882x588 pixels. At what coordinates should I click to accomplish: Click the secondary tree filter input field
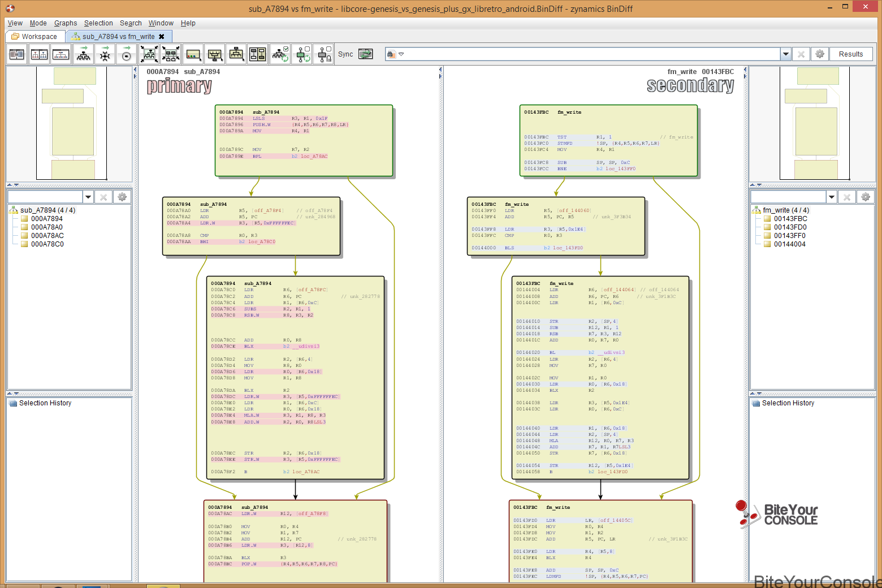789,197
